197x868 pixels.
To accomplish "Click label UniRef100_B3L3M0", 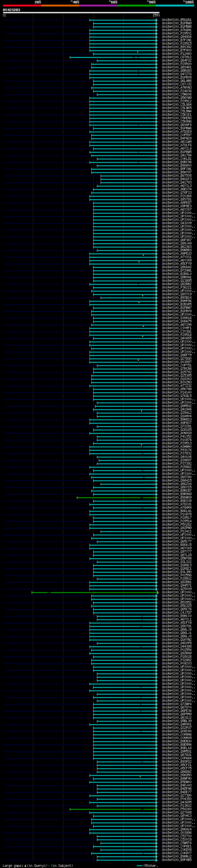I will coord(176,572).
